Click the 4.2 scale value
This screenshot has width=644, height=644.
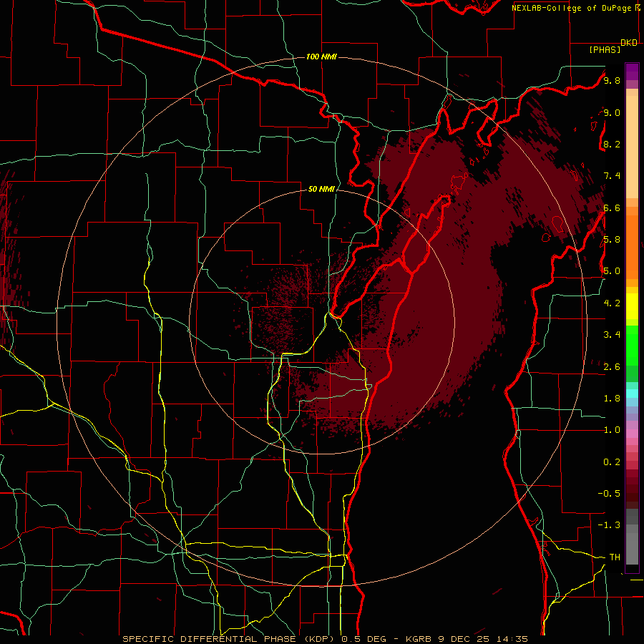pyautogui.click(x=612, y=303)
